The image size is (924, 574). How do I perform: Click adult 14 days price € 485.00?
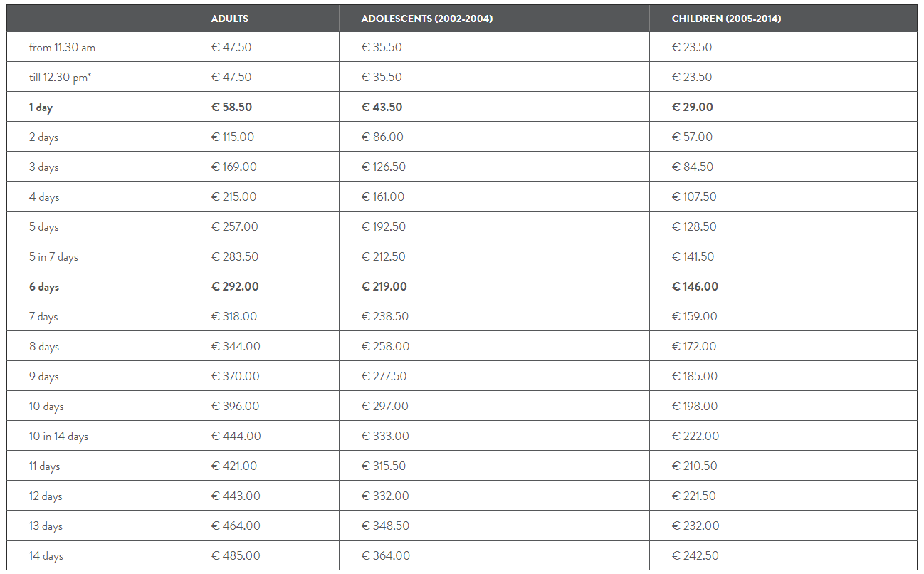click(x=236, y=555)
